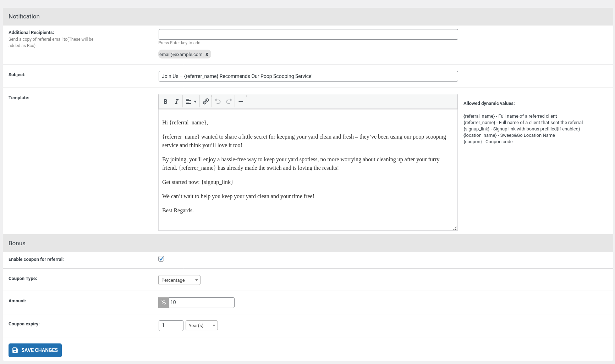Click the email template body text area

tap(308, 167)
